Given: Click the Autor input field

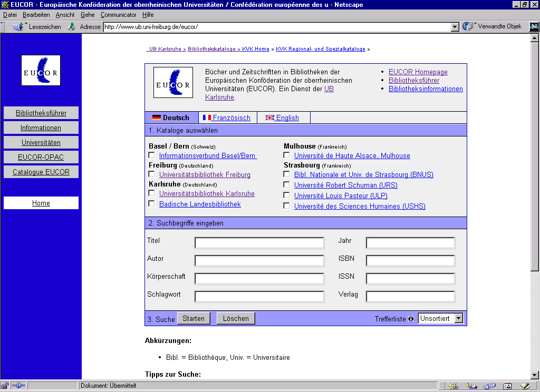Looking at the screenshot, I should coord(259,260).
